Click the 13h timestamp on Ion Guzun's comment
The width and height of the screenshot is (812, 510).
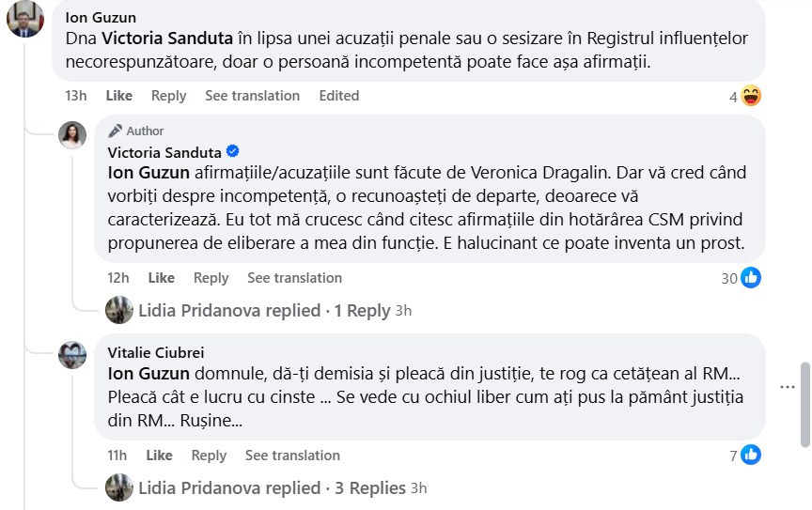coord(76,96)
